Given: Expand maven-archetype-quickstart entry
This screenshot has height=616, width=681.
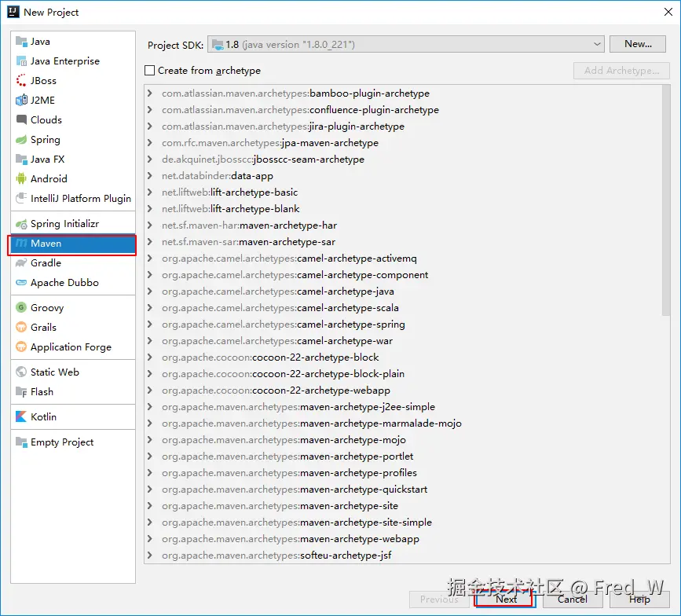Looking at the screenshot, I should (150, 489).
